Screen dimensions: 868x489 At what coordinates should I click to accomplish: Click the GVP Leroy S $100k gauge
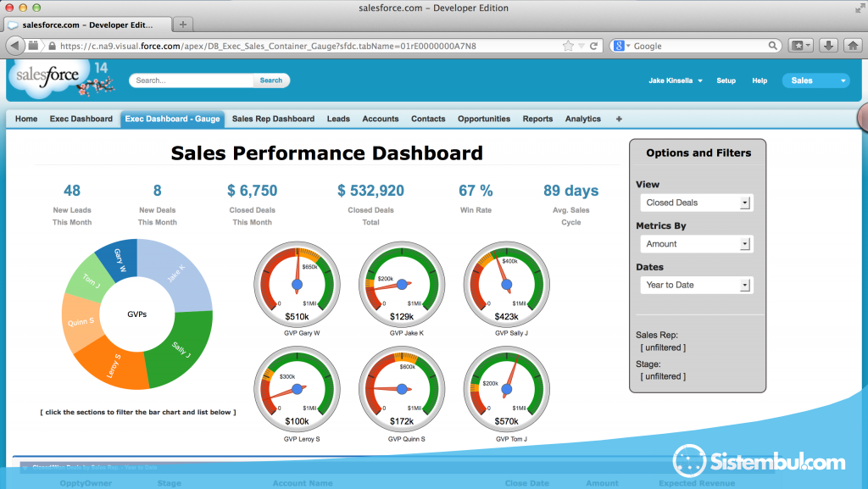coord(298,390)
